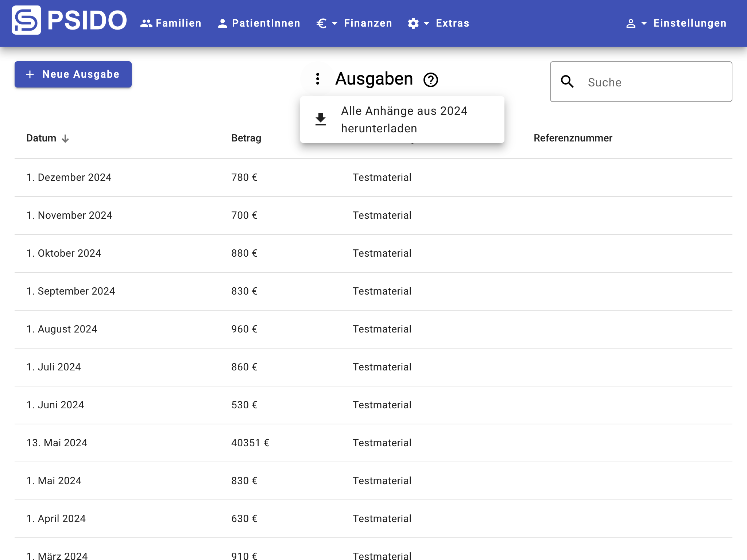Screen dimensions: 747x560
Task: Select the 1. September 2024 row date
Action: (71, 291)
